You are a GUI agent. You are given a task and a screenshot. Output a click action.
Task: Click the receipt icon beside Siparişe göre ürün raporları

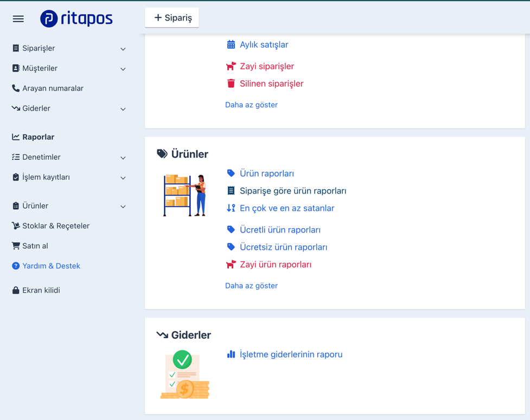[x=231, y=191]
